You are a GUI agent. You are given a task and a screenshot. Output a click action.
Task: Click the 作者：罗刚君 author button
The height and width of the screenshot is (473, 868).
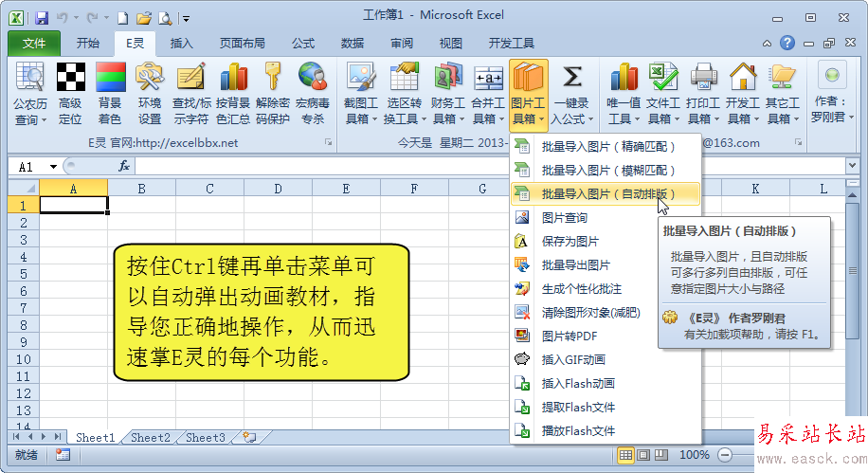pyautogui.click(x=832, y=94)
